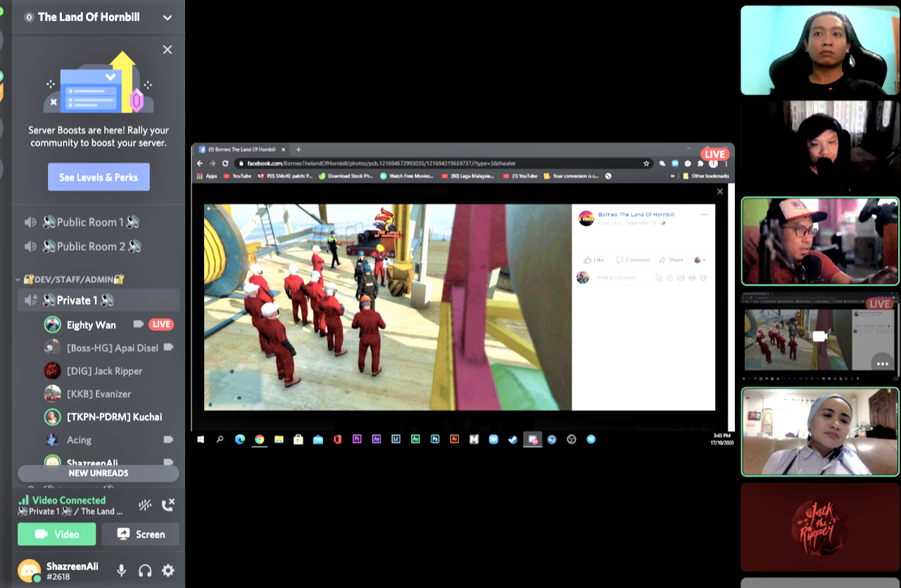The width and height of the screenshot is (901, 588).
Task: Toggle screen sharing with Screen button
Action: click(141, 534)
